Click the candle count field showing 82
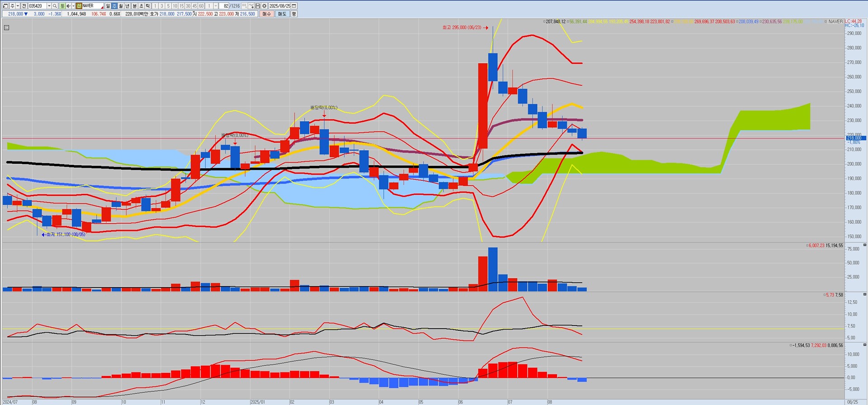This screenshot has height=405, width=868. pyautogui.click(x=225, y=6)
